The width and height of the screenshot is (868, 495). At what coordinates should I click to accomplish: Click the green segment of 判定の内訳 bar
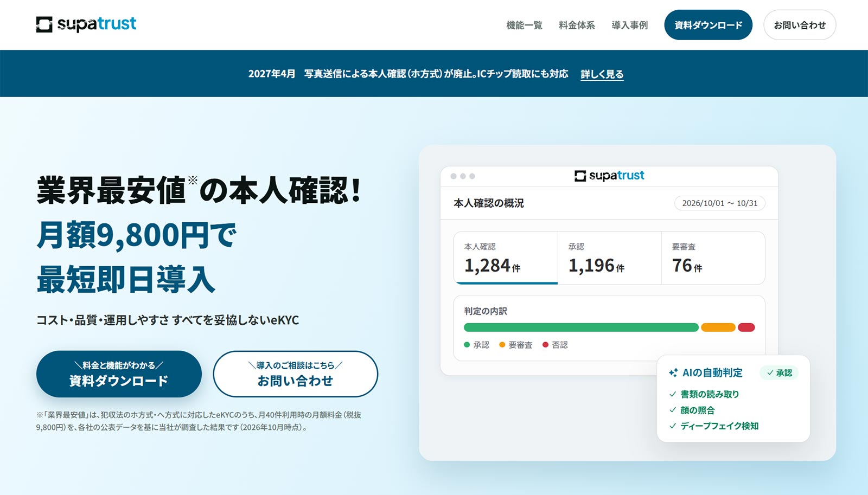tap(581, 327)
